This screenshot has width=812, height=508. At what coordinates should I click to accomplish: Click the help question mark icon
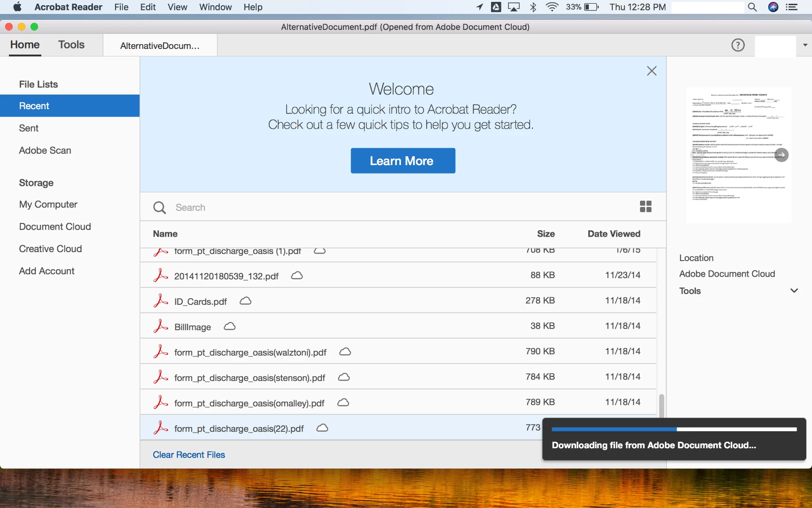click(738, 45)
